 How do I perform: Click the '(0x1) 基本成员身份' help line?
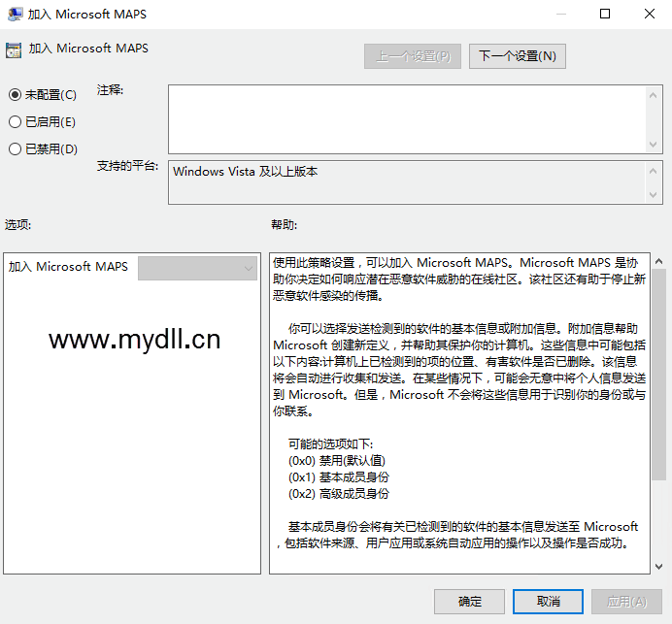pyautogui.click(x=339, y=477)
